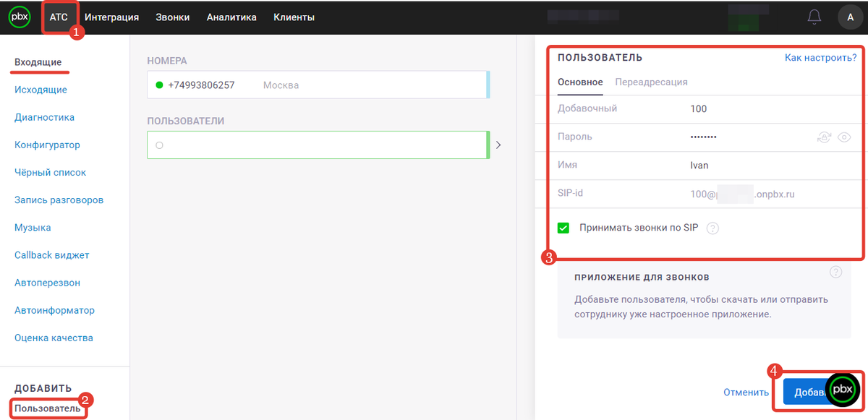
Task: Click the Как настроить? help link
Action: (820, 57)
